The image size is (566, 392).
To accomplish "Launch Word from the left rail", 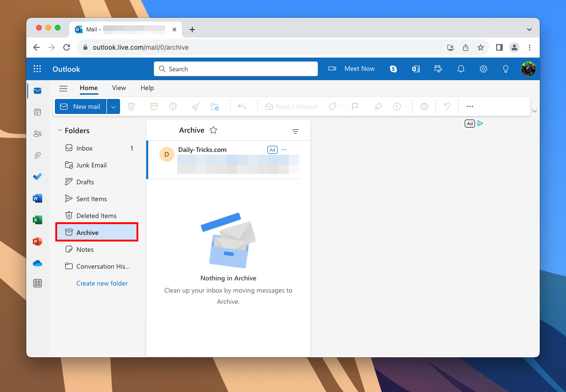I will [38, 198].
